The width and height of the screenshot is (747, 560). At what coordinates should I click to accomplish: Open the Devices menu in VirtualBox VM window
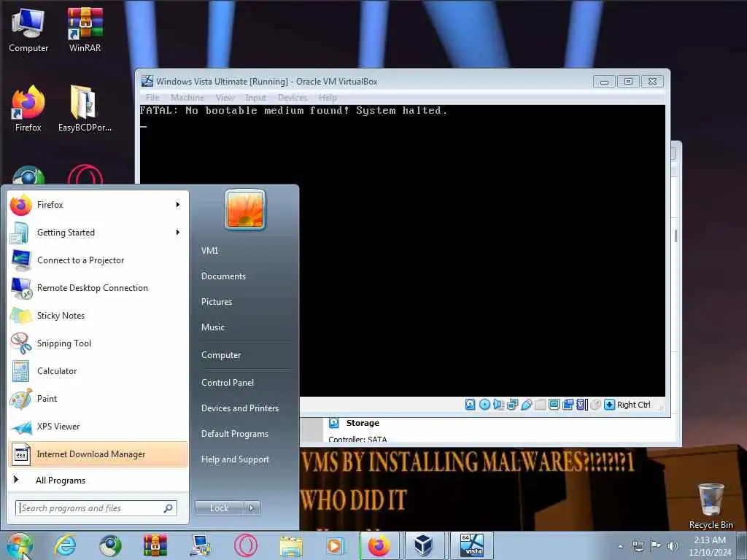tap(293, 98)
